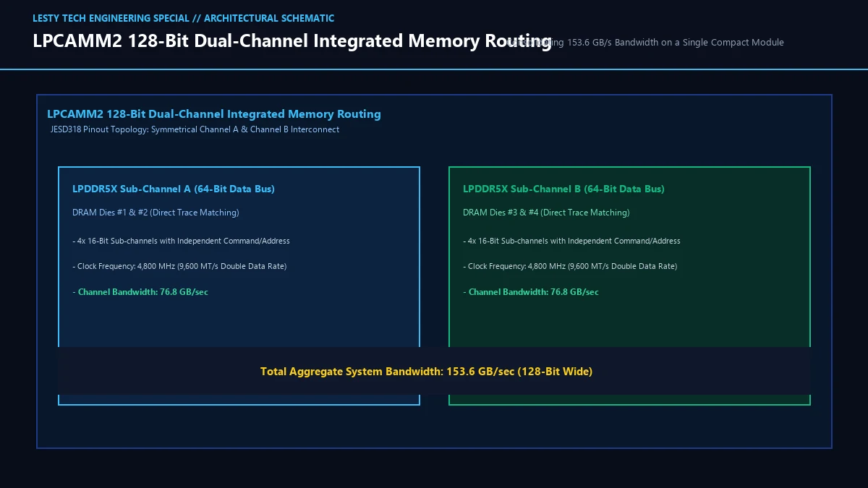
Task: Click DRAM Dies #1 & #2 line
Action: click(156, 213)
